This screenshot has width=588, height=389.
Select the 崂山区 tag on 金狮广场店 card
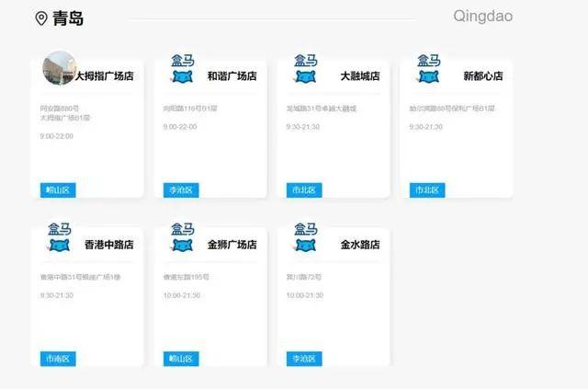click(x=181, y=359)
